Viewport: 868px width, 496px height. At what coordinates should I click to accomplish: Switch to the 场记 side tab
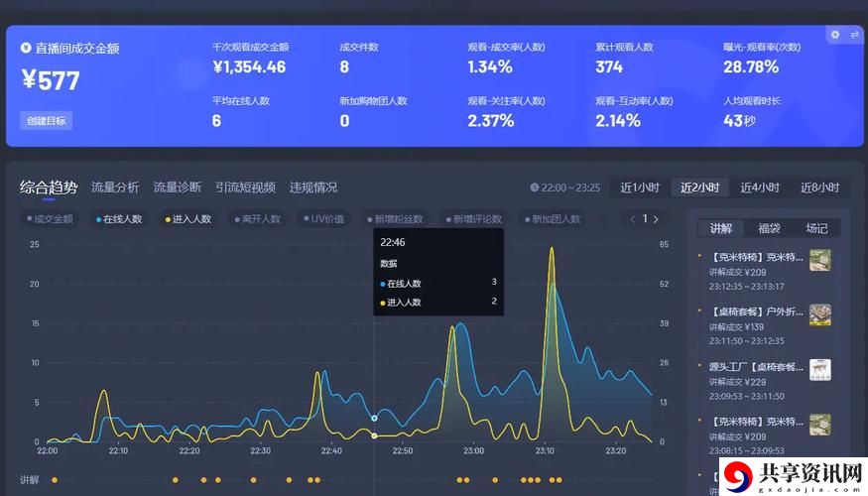(x=816, y=228)
